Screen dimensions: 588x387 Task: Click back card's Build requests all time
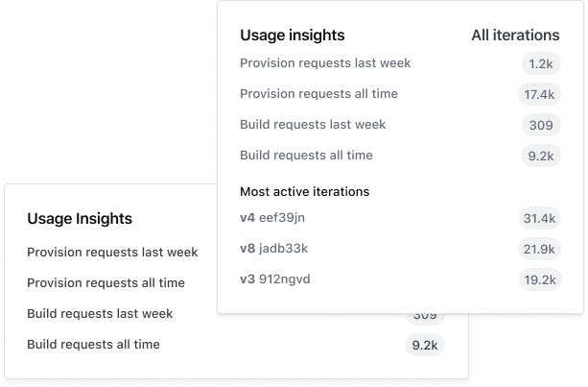point(93,344)
